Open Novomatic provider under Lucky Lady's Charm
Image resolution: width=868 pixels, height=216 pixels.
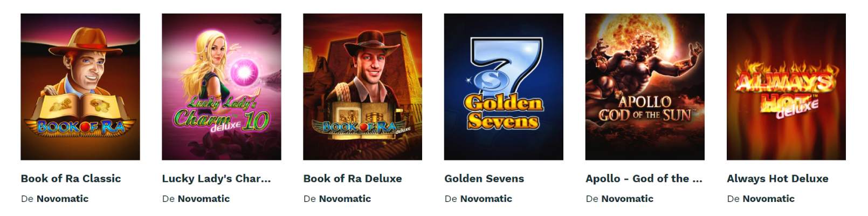pos(204,199)
